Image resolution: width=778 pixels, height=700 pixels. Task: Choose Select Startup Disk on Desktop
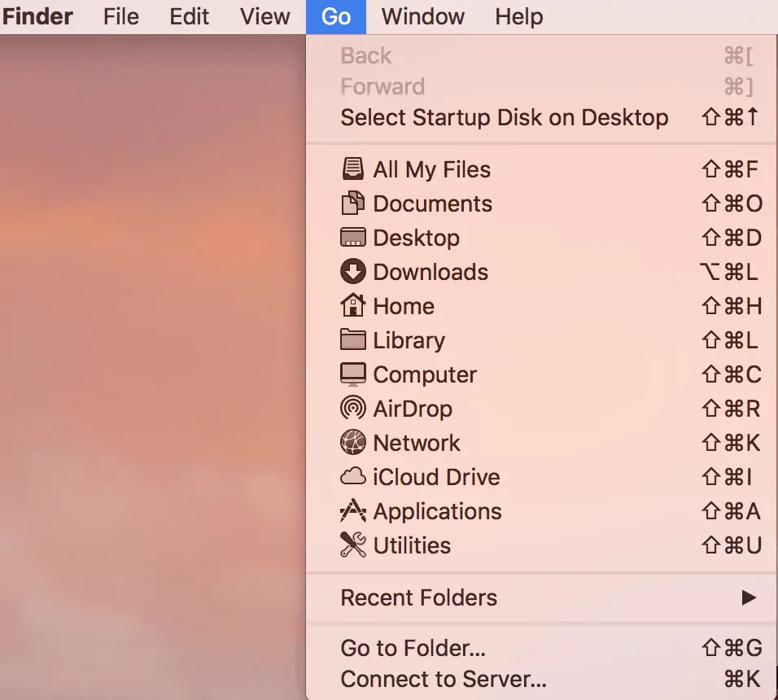[x=542, y=117]
